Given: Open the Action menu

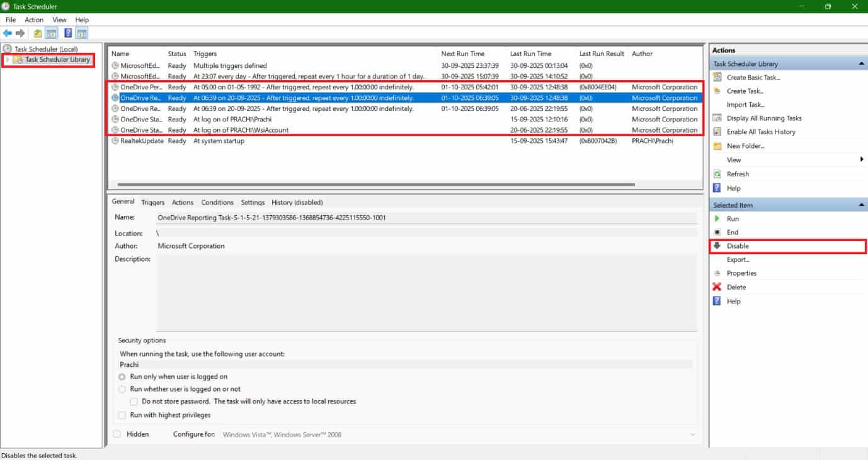Looking at the screenshot, I should 34,20.
